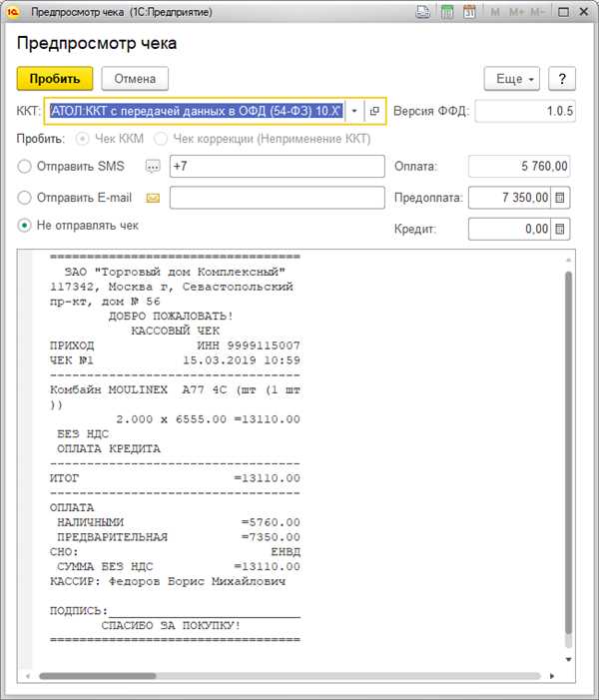This screenshot has width=599, height=700.
Task: Click the E-mail address input field
Action: (x=278, y=198)
